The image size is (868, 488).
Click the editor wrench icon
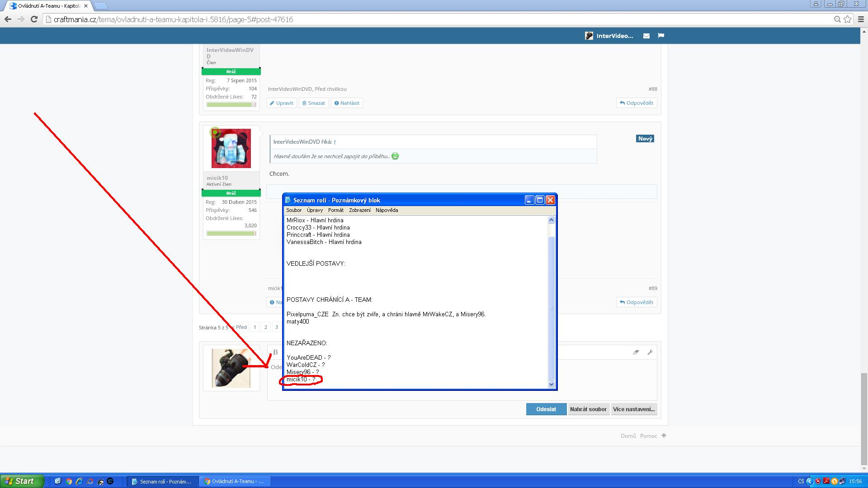pos(650,352)
